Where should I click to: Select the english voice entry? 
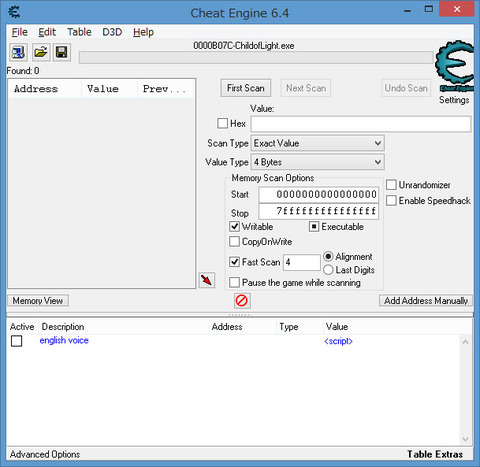(x=64, y=340)
